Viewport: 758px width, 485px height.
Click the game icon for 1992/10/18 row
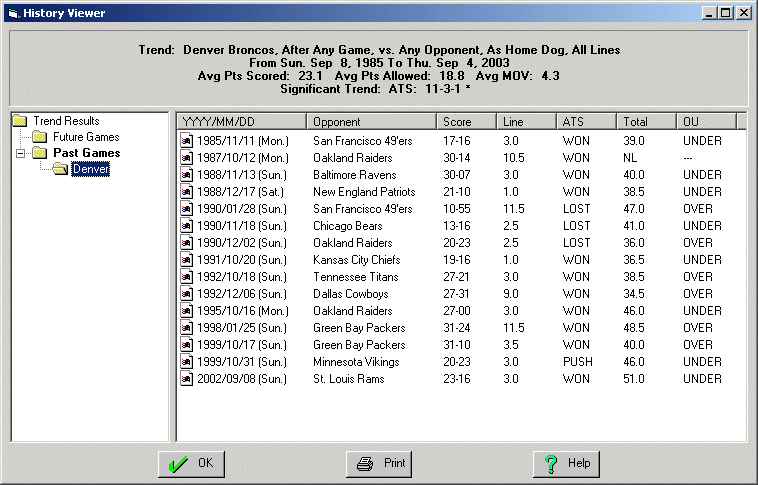187,277
